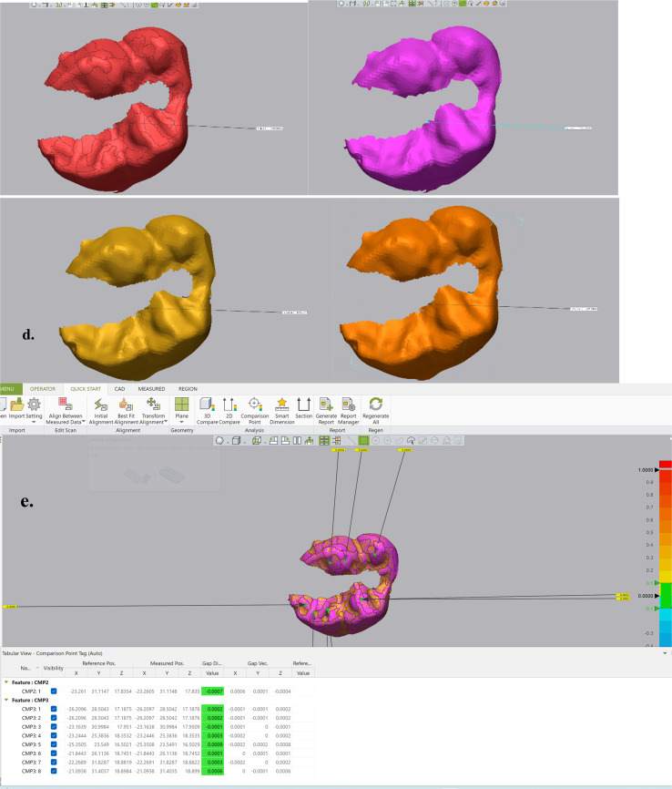This screenshot has height=789, width=672.
Task: Switch to the OPERATOR tab
Action: [x=43, y=389]
